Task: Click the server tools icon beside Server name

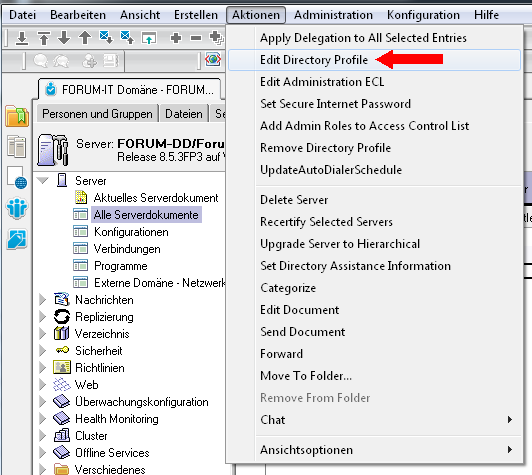Action: (54, 150)
